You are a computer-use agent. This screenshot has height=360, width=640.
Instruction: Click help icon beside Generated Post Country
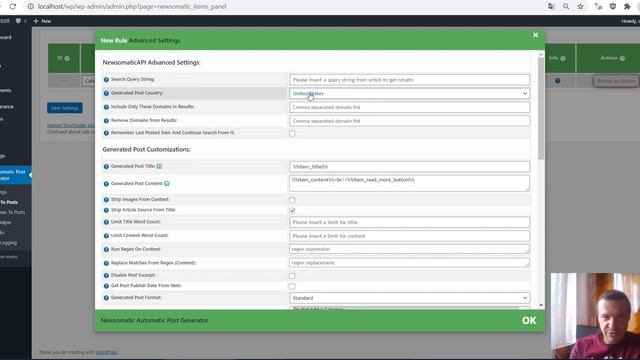(x=106, y=93)
